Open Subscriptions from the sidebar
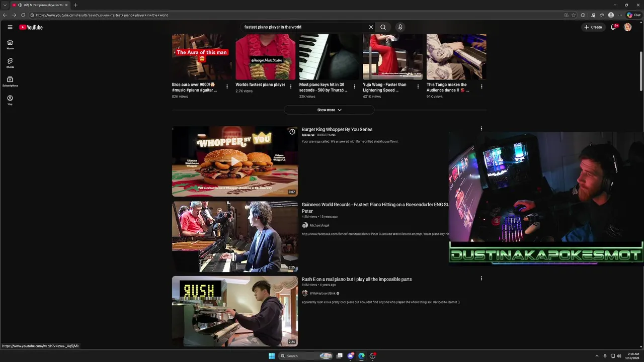 (10, 82)
